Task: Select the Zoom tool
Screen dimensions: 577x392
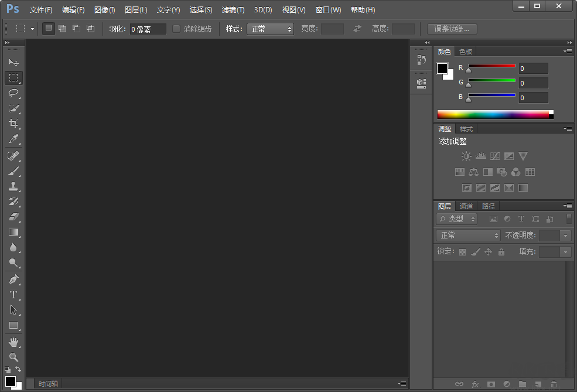Action: (13, 356)
